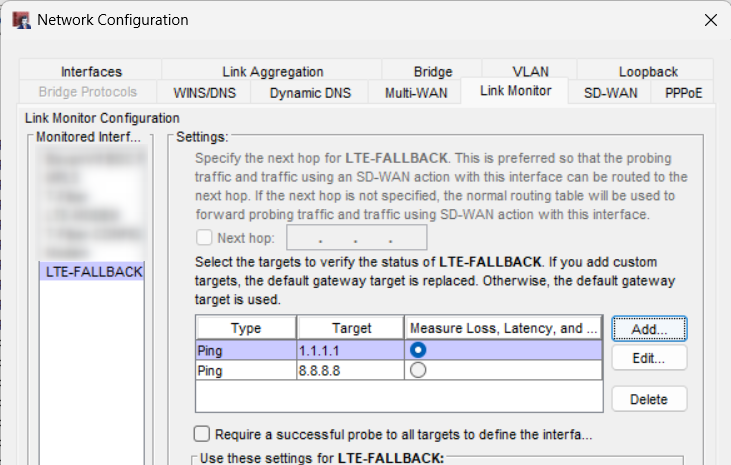731x465 pixels.
Task: Close the Network Configuration dialog
Action: 710,20
